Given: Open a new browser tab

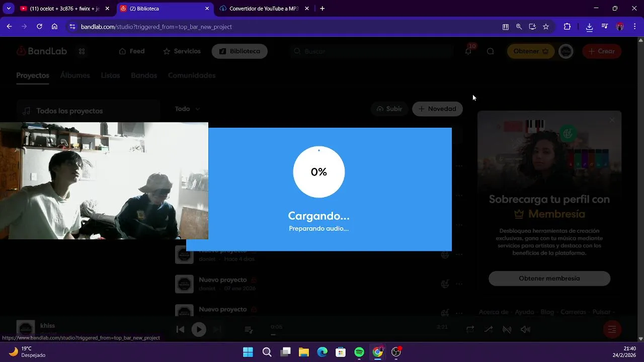Looking at the screenshot, I should pos(322,9).
